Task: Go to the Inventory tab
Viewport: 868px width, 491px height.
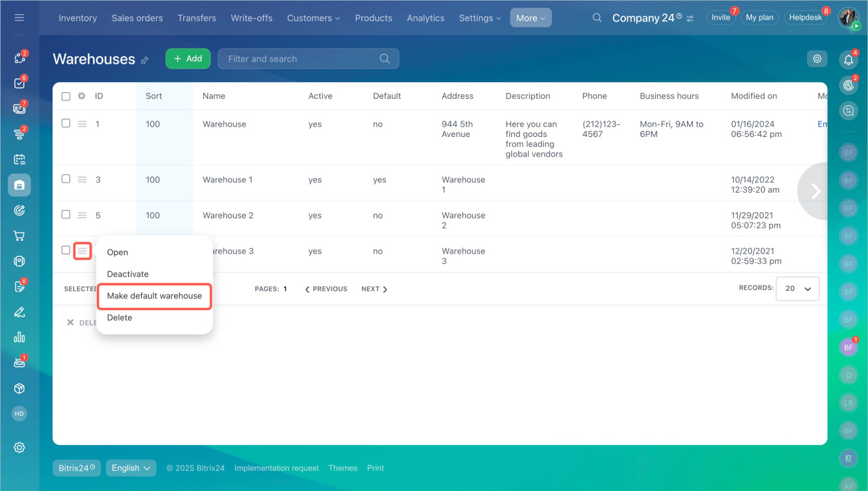Action: 78,18
